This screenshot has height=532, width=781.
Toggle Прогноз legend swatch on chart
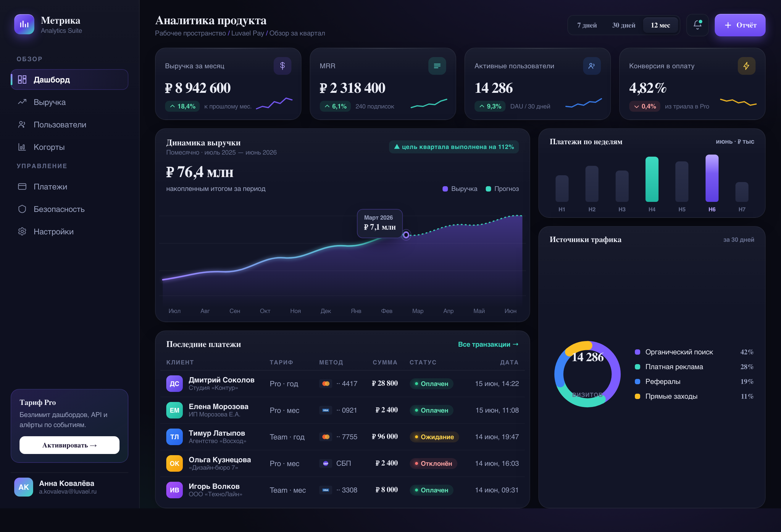coord(488,189)
